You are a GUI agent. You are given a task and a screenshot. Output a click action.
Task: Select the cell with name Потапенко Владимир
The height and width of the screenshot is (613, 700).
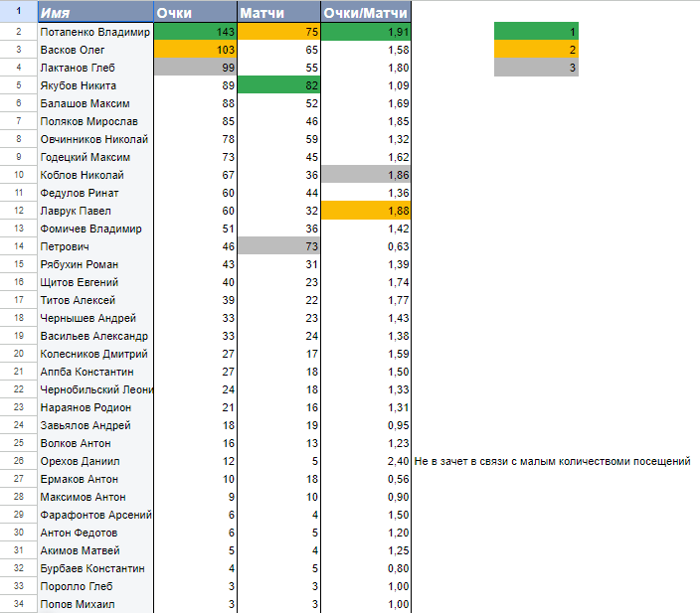click(94, 32)
